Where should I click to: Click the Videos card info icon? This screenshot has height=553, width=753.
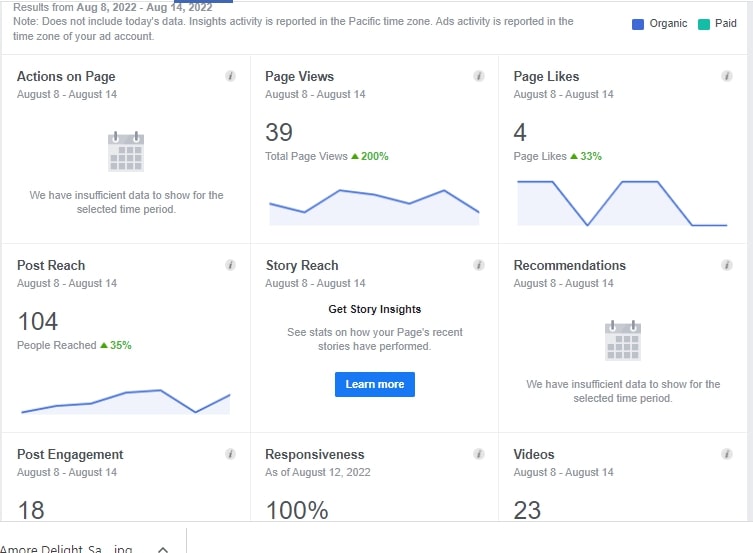tap(727, 454)
